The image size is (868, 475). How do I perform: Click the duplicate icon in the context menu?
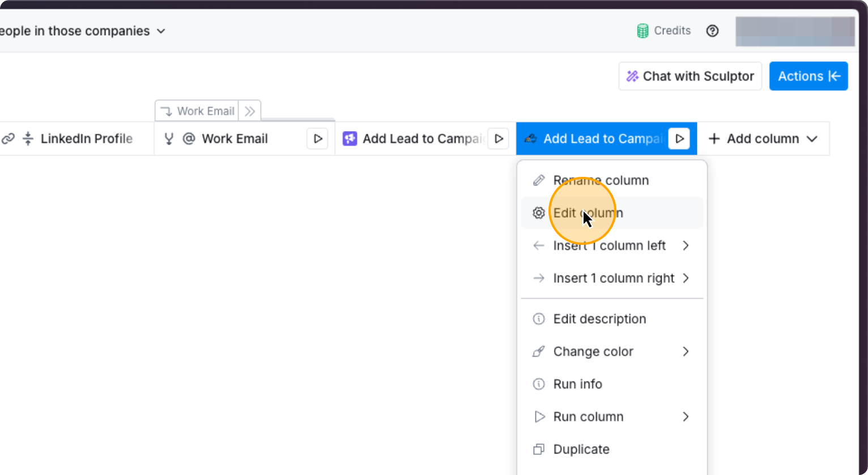539,449
